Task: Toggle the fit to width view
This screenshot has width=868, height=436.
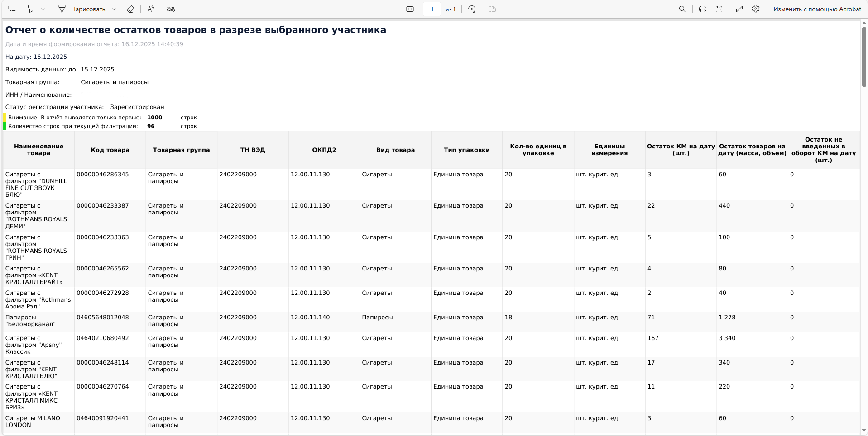Action: tap(410, 9)
